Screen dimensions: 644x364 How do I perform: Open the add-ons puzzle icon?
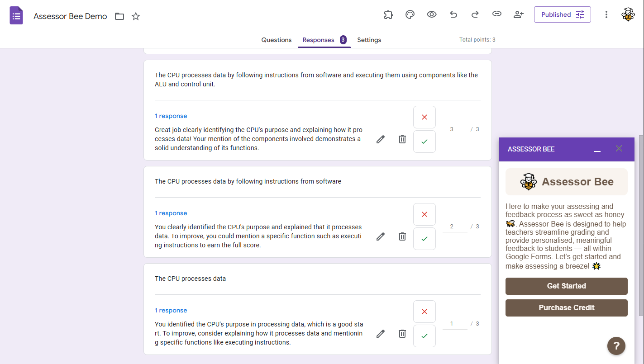point(388,14)
